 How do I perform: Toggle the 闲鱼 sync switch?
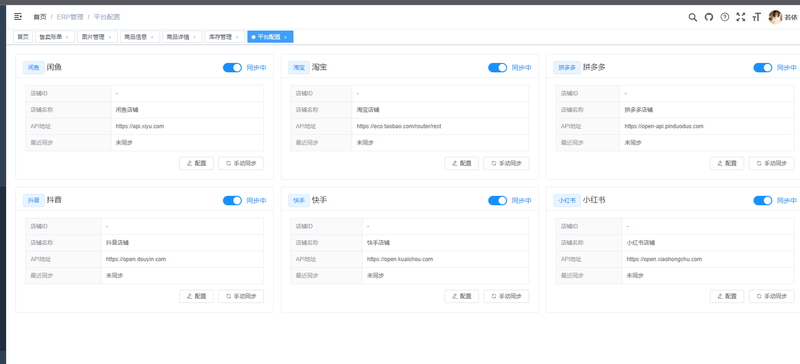[232, 67]
